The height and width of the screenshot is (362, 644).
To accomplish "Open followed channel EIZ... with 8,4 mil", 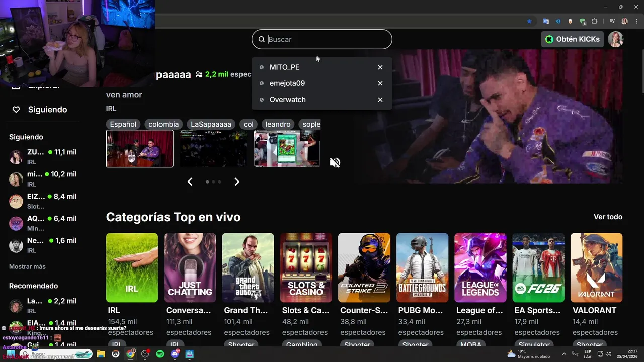I will (x=44, y=201).
